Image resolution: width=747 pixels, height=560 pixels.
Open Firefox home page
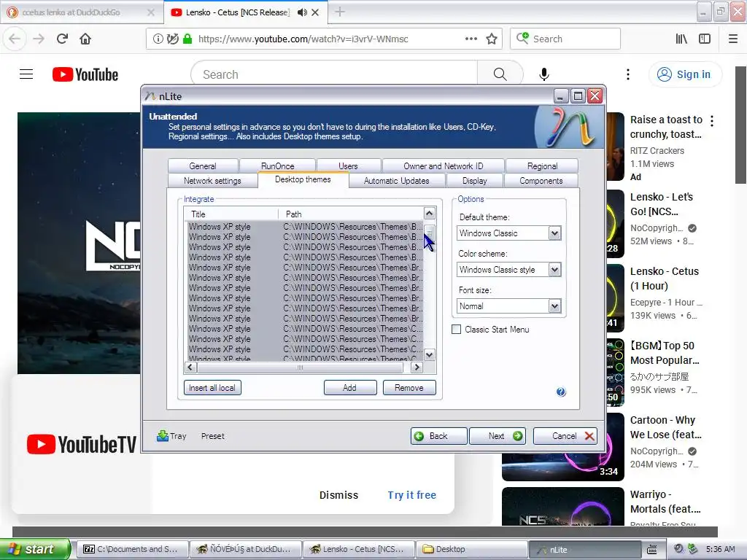85,39
